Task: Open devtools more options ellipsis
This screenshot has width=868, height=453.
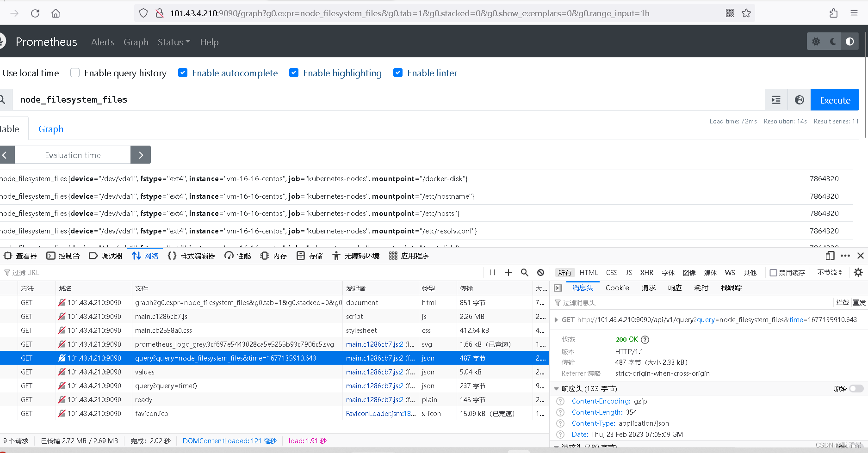Action: pos(845,256)
